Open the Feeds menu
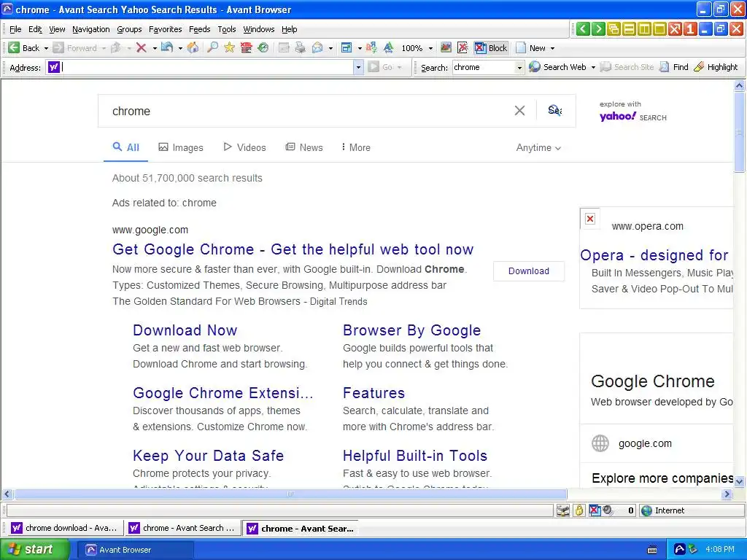Image resolution: width=747 pixels, height=560 pixels. click(200, 29)
